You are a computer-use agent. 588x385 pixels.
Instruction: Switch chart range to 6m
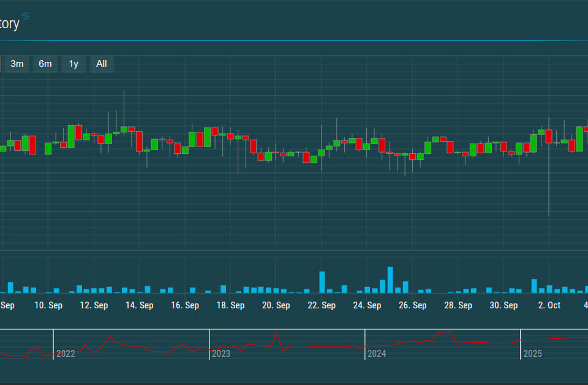point(45,64)
